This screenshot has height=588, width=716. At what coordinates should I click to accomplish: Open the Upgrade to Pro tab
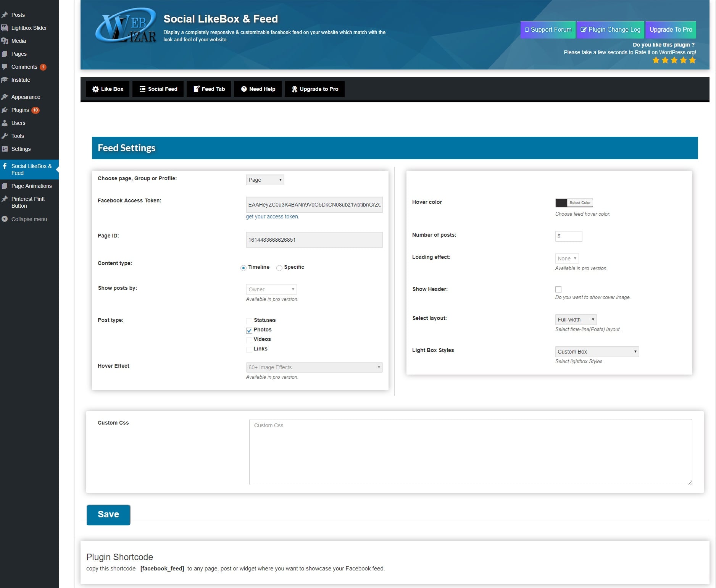(x=314, y=89)
